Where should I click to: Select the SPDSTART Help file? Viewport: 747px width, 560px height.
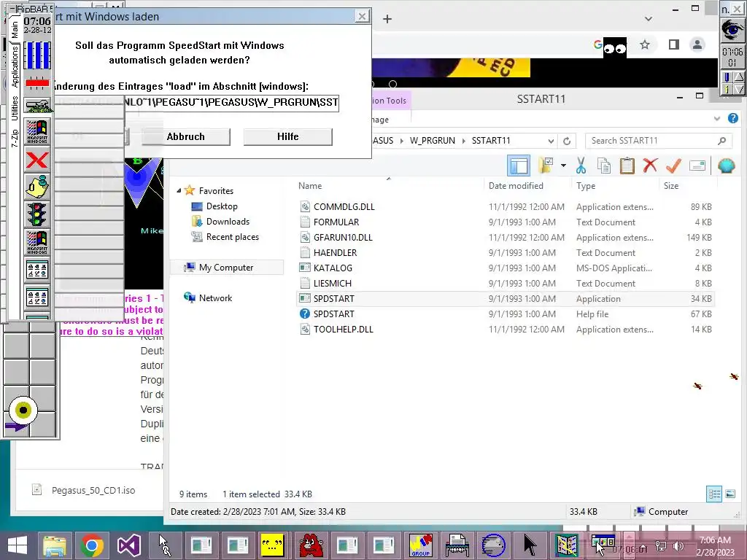click(333, 314)
